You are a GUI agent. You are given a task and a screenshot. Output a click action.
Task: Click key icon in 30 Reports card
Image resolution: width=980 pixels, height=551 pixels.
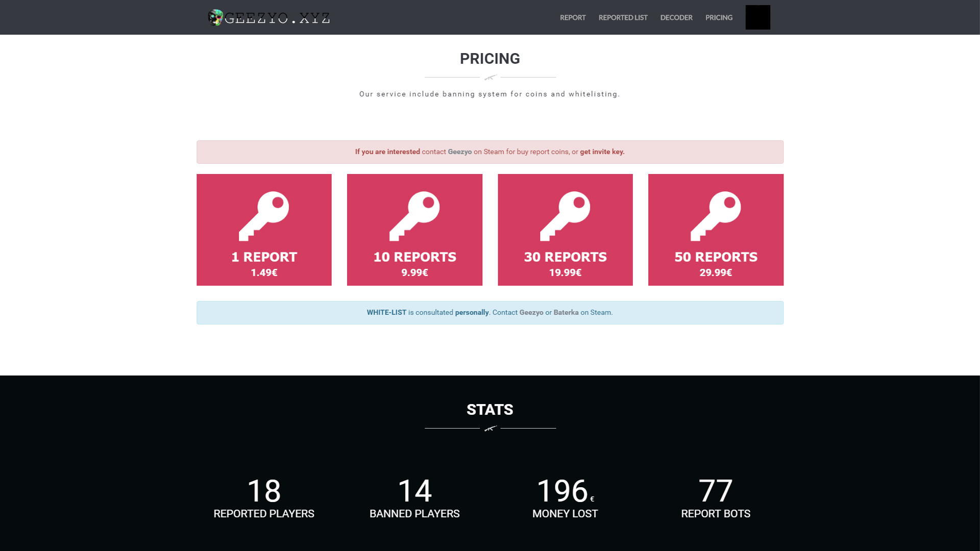click(565, 216)
